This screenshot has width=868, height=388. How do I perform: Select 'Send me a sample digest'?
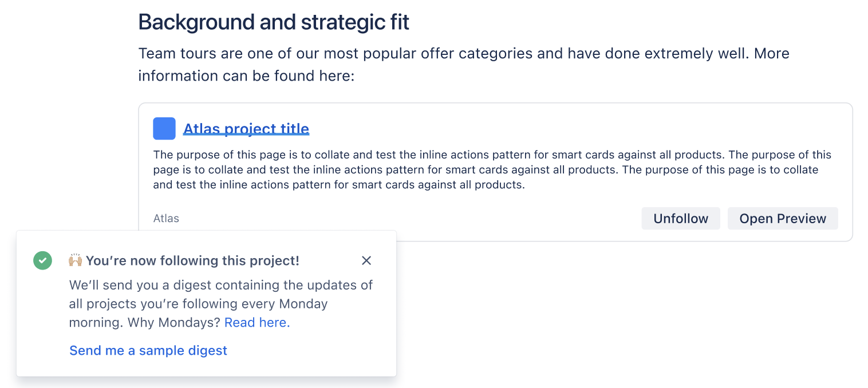coord(148,350)
